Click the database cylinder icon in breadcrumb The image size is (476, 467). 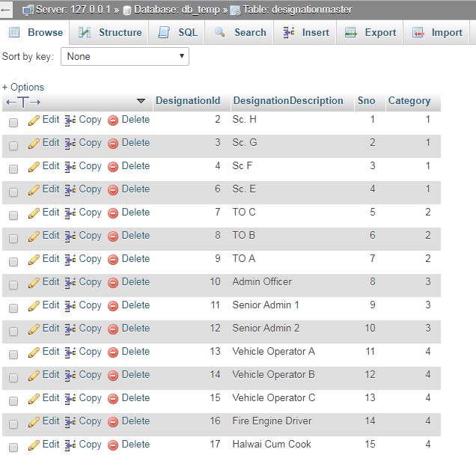[127, 10]
